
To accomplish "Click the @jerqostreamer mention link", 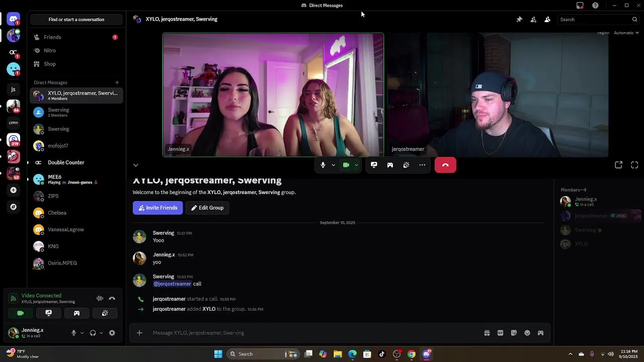I will (172, 284).
